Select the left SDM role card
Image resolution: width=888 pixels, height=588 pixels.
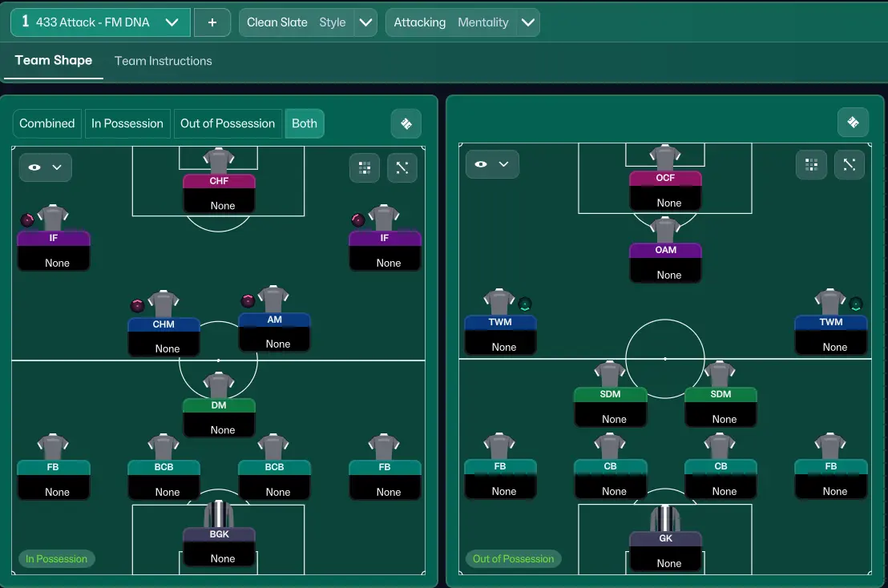click(x=611, y=407)
